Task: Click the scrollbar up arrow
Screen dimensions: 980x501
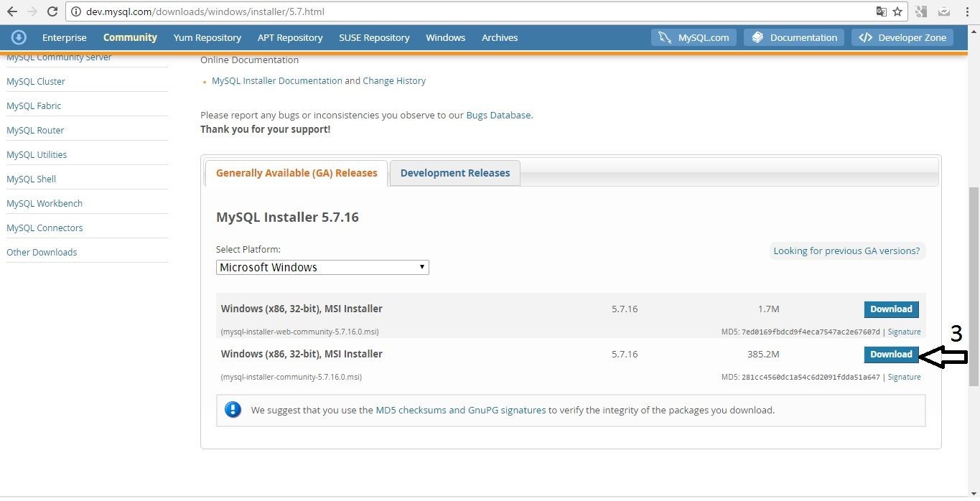Action: coord(974,31)
